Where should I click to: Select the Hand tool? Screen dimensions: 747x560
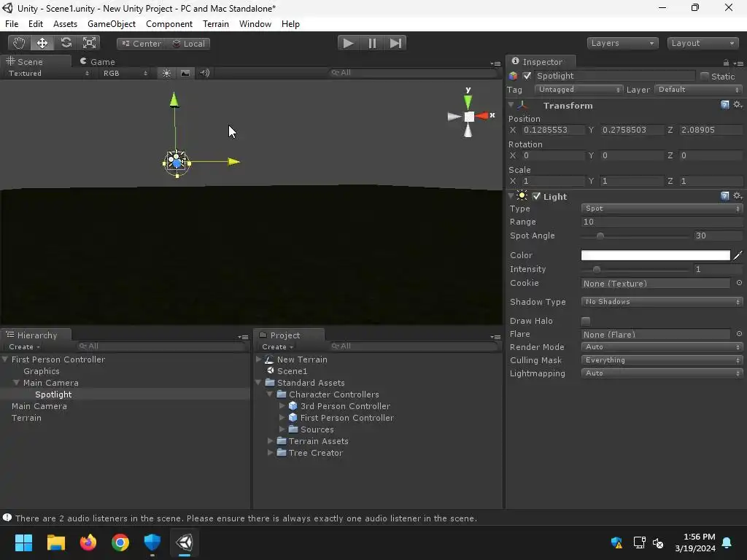coord(19,43)
